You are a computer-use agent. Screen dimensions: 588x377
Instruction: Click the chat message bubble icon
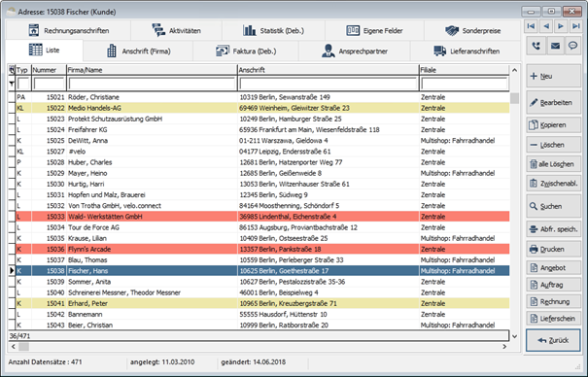click(x=572, y=46)
